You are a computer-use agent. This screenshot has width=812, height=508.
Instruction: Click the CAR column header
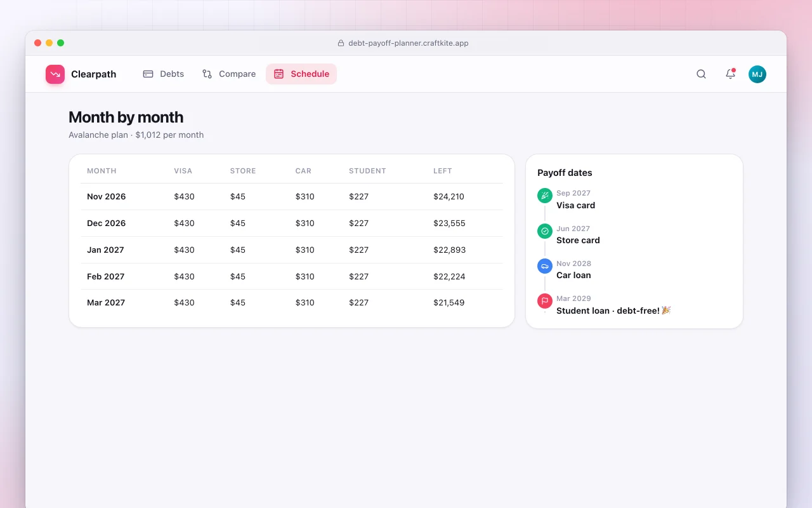[x=303, y=171]
